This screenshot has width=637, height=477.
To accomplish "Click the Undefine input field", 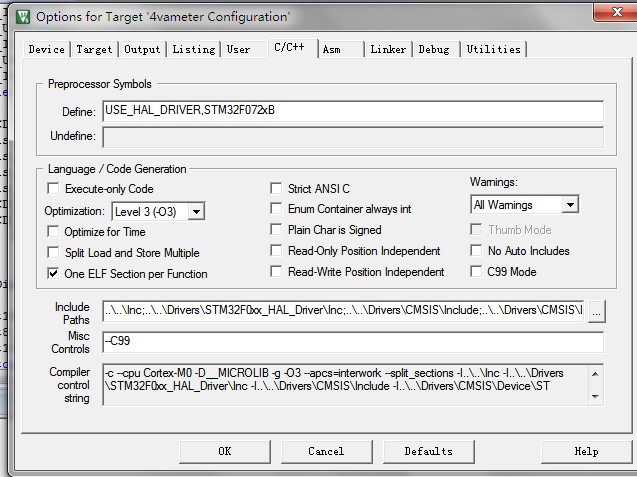I will (x=353, y=137).
